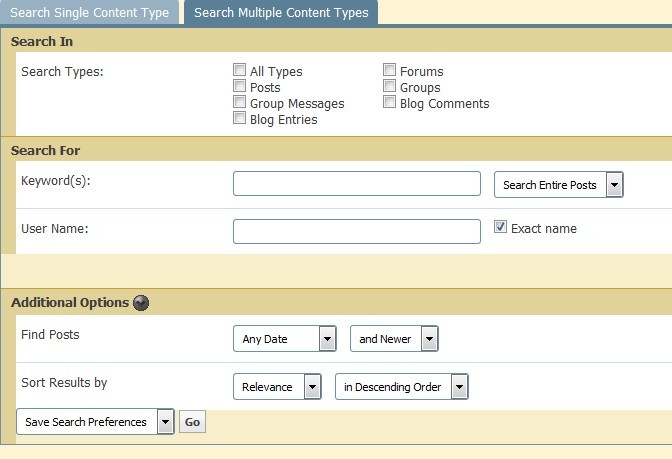Tick the Blog Comments checkbox
The width and height of the screenshot is (672, 459).
(x=390, y=103)
